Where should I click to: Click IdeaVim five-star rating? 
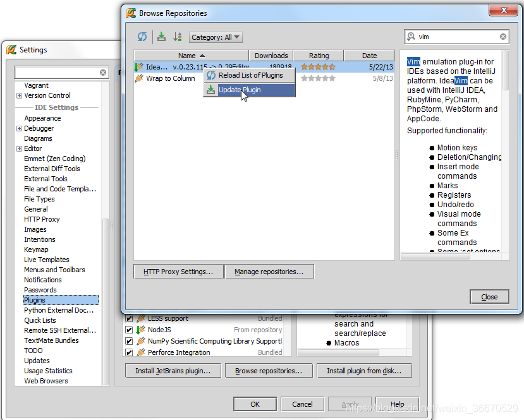click(x=318, y=67)
